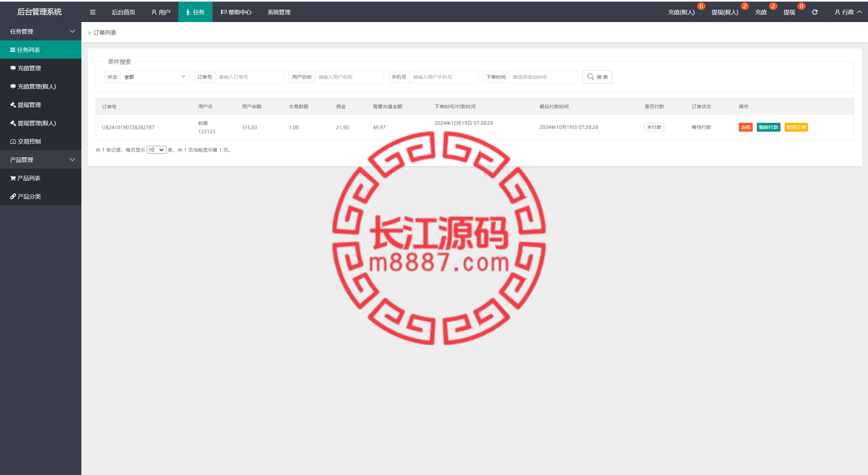
Task: Go to 产品分类 in the sidebar
Action: [x=41, y=196]
